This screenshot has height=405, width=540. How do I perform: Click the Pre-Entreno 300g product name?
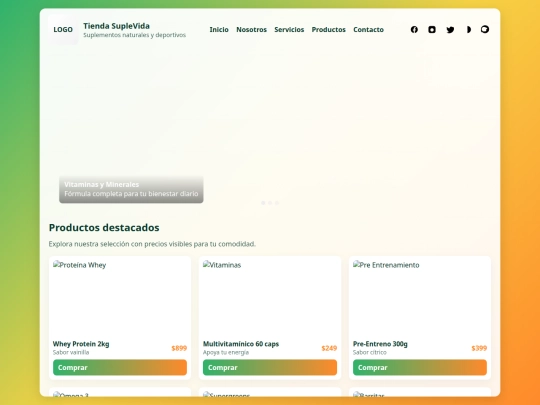[380, 344]
